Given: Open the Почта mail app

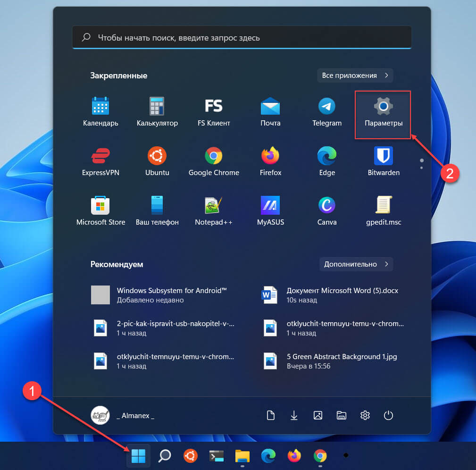Looking at the screenshot, I should pyautogui.click(x=270, y=112).
